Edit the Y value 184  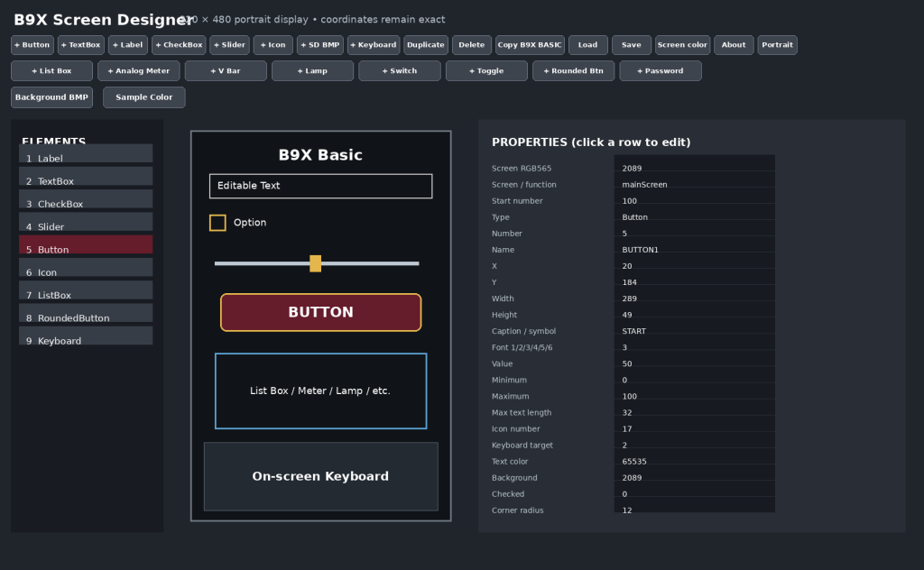click(x=695, y=278)
